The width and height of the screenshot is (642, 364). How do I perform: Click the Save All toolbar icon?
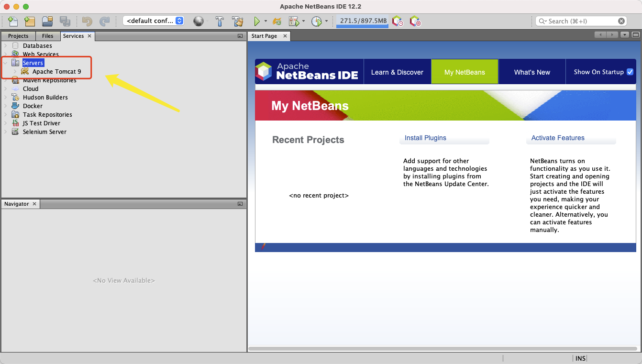pos(65,21)
